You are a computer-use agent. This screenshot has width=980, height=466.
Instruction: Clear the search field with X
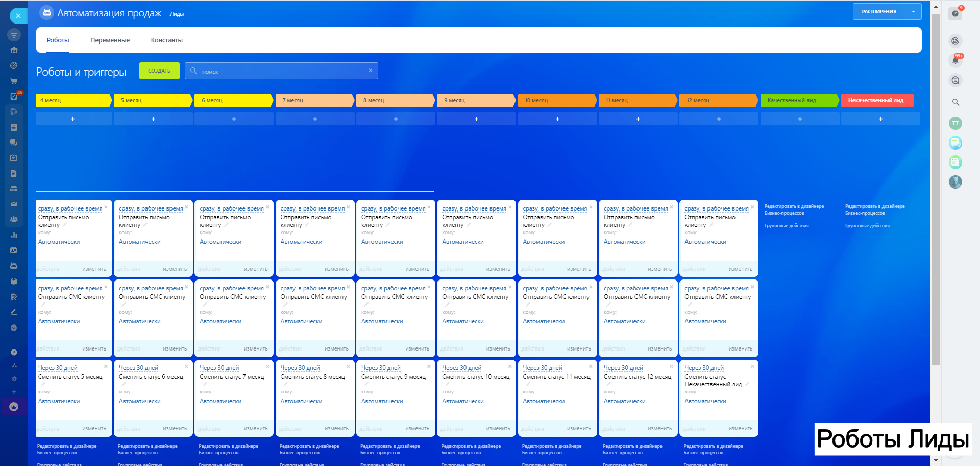pyautogui.click(x=371, y=71)
